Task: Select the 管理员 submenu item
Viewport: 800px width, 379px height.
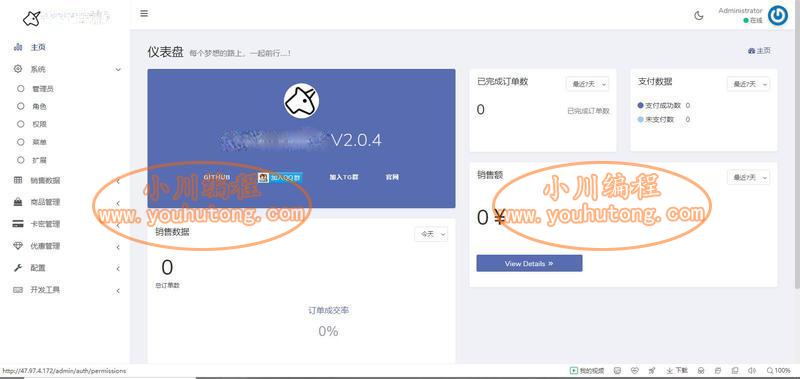Action: (43, 89)
